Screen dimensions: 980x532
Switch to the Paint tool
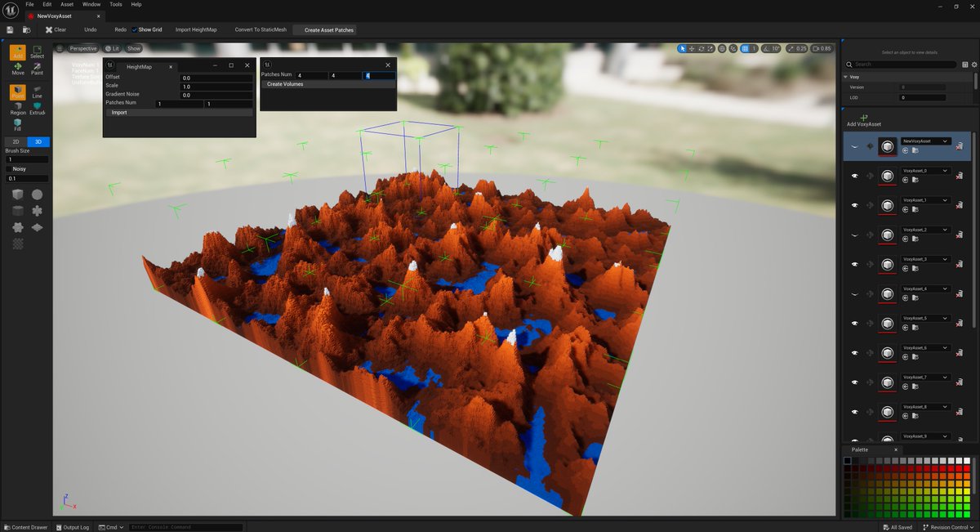pos(38,69)
